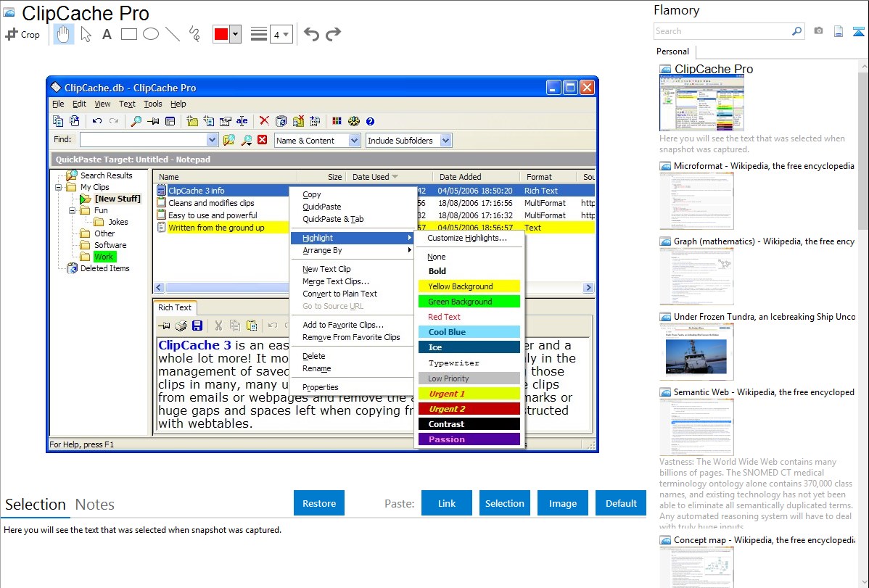869x588 pixels.
Task: Click the line thickness icon
Action: tap(259, 34)
